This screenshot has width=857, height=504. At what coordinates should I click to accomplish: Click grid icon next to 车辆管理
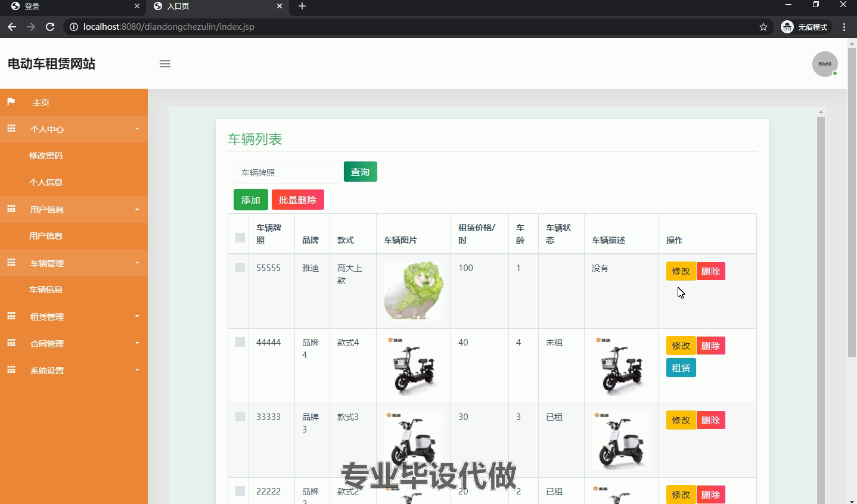[x=11, y=263]
